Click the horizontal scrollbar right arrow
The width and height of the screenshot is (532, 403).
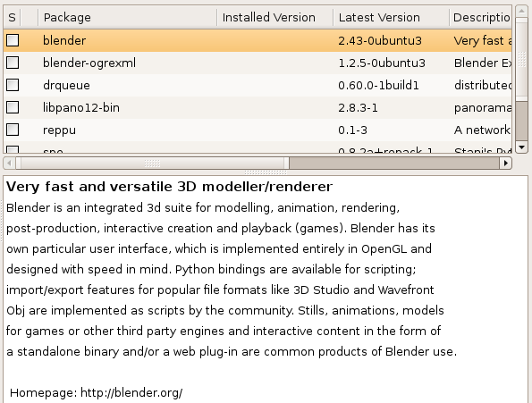point(505,163)
